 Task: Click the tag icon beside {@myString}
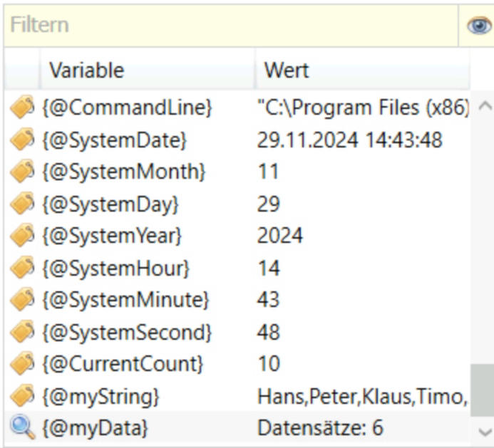coord(22,396)
